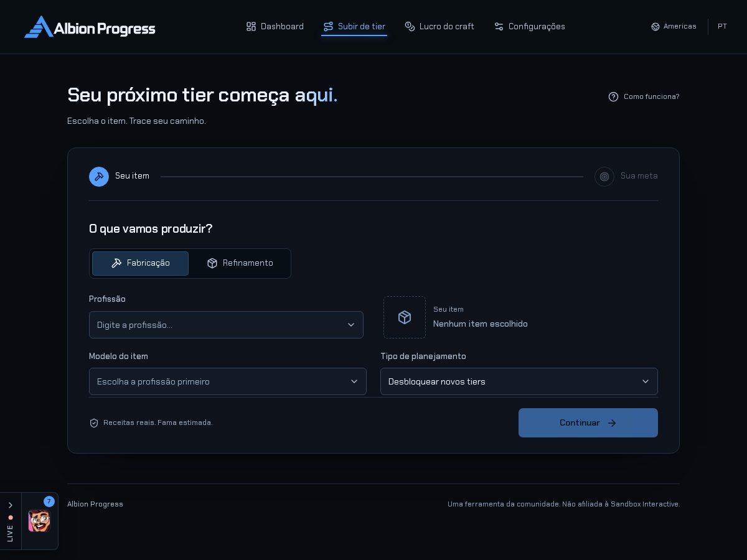747x560 pixels.
Task: Open the Dashboard tab
Action: (275, 26)
